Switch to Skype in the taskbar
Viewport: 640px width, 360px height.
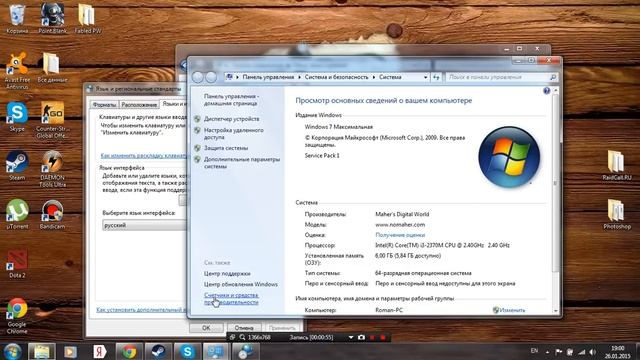(187, 352)
